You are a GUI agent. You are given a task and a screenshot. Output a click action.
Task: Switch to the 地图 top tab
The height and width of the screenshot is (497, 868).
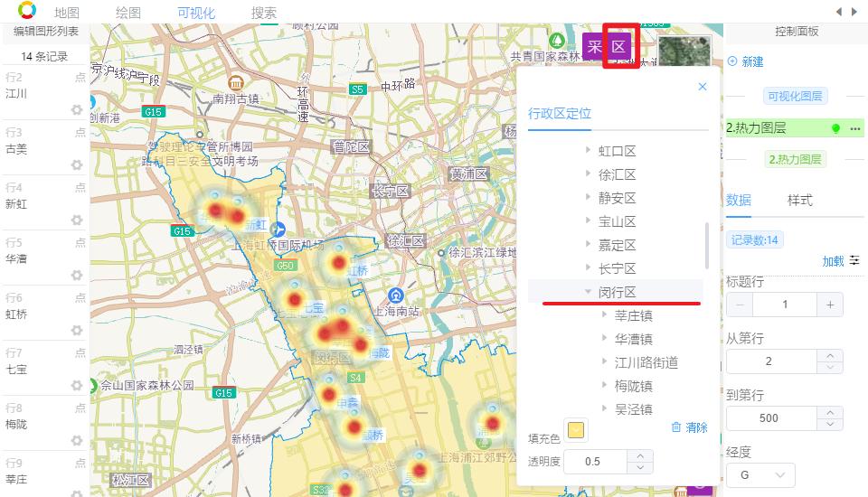[67, 13]
